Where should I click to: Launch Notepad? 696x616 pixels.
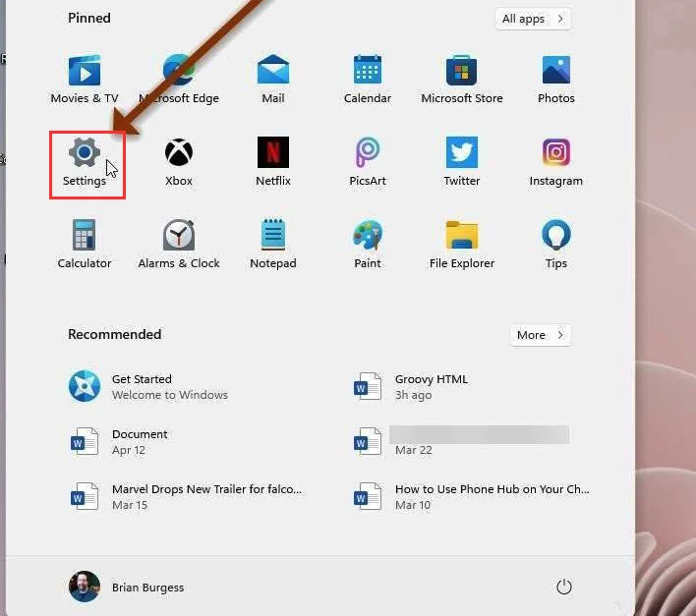coord(273,245)
